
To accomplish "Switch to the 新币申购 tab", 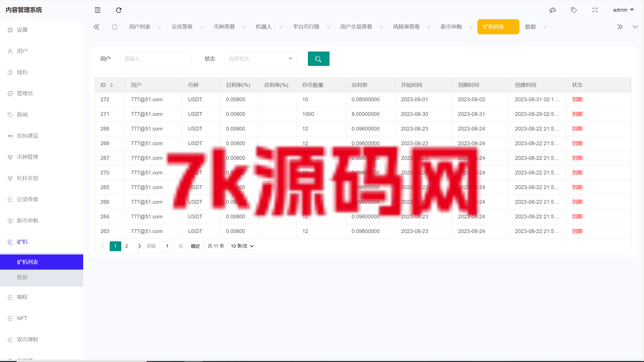I will (451, 27).
